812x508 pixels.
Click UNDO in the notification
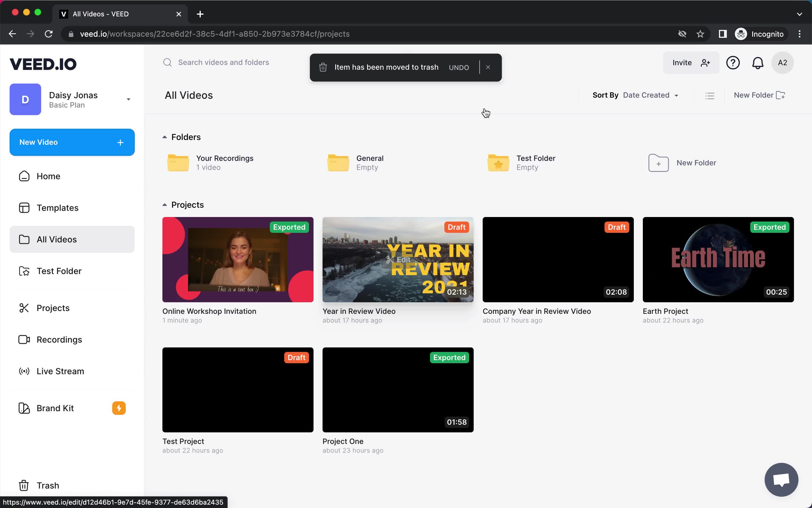459,67
